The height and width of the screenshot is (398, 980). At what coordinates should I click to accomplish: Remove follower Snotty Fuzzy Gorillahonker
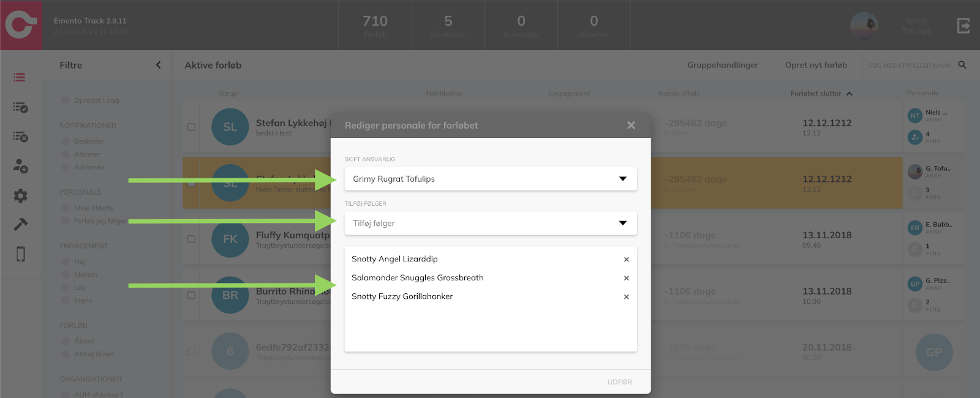627,297
